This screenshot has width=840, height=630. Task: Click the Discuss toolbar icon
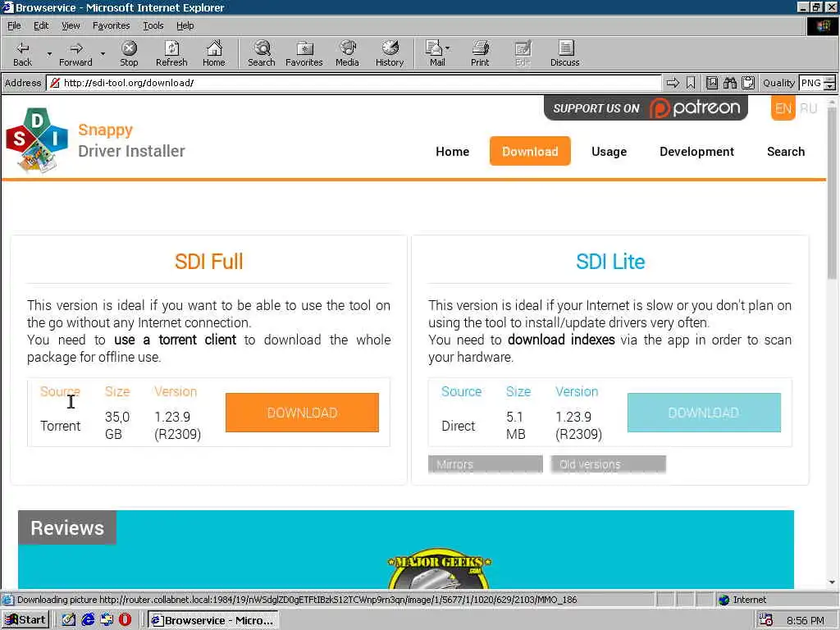tap(564, 53)
